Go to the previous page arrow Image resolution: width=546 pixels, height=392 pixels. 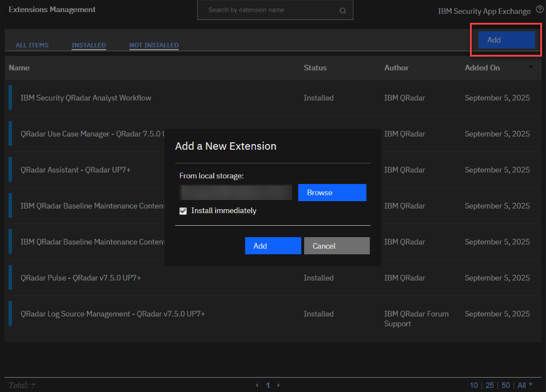click(257, 385)
